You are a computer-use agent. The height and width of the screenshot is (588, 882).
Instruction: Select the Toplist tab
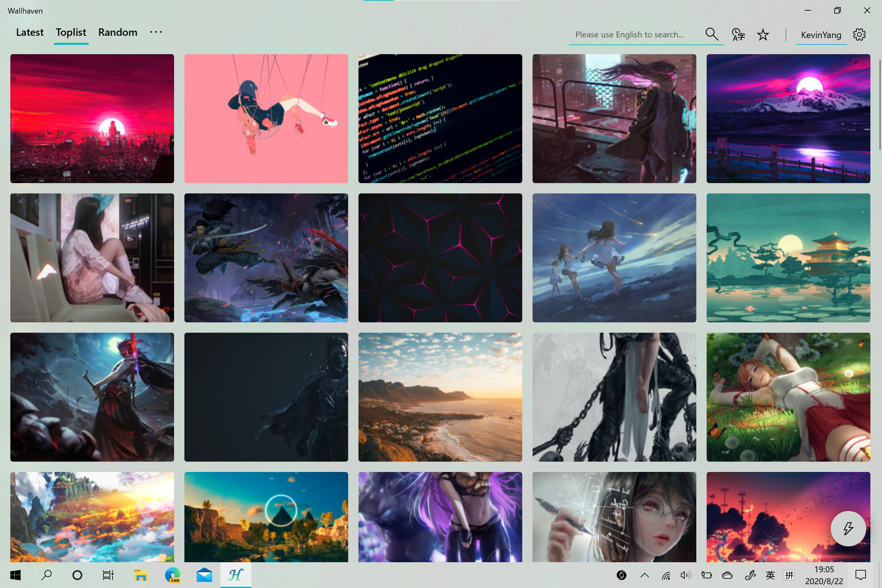[71, 32]
